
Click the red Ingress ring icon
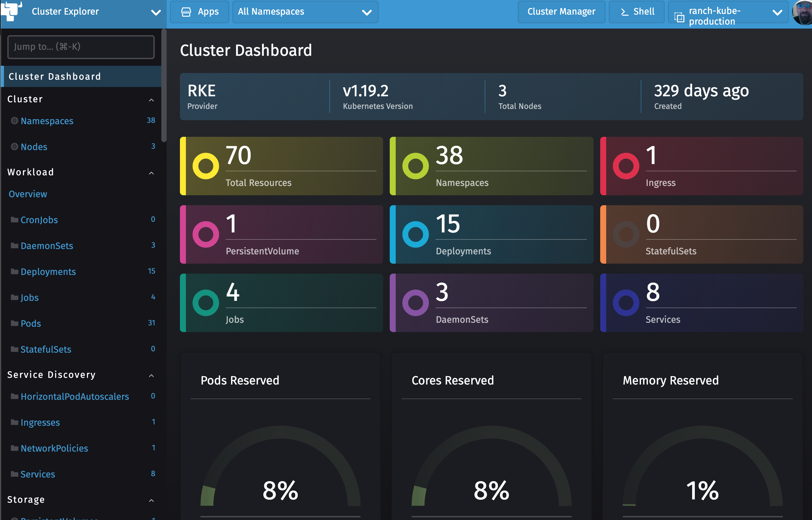pos(626,166)
